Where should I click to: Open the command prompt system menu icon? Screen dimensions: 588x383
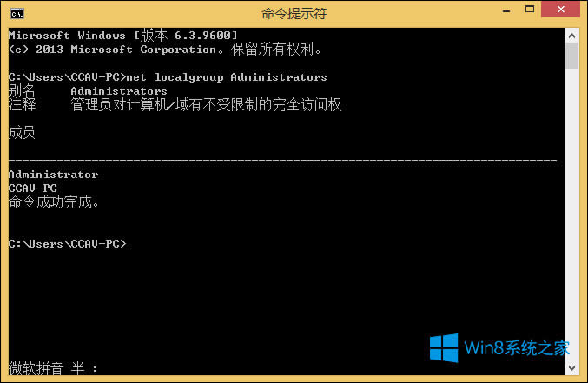16,13
